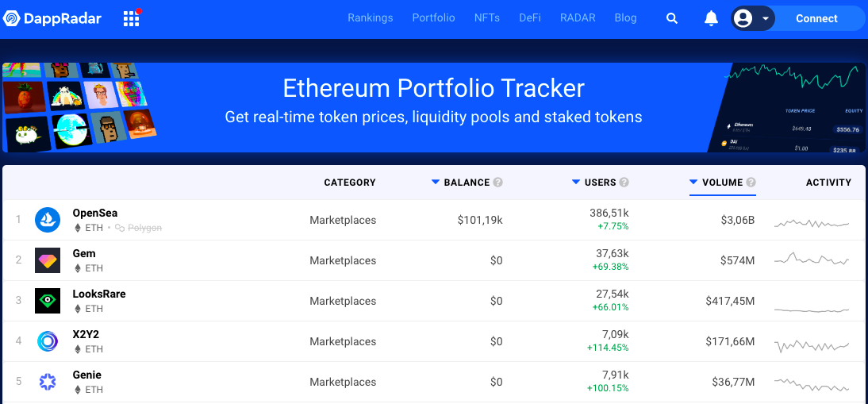Click the user account avatar icon
Screen dimensions: 868x404
click(743, 18)
